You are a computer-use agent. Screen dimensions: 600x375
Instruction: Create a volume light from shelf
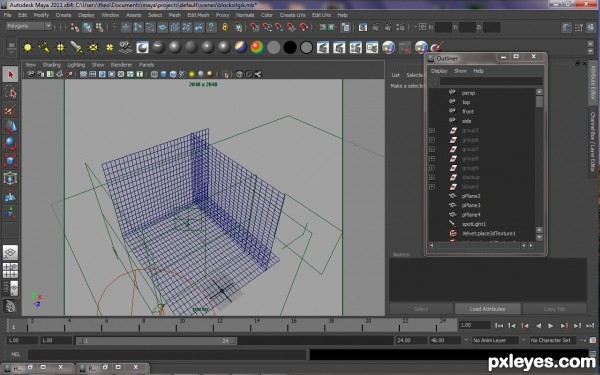click(109, 47)
